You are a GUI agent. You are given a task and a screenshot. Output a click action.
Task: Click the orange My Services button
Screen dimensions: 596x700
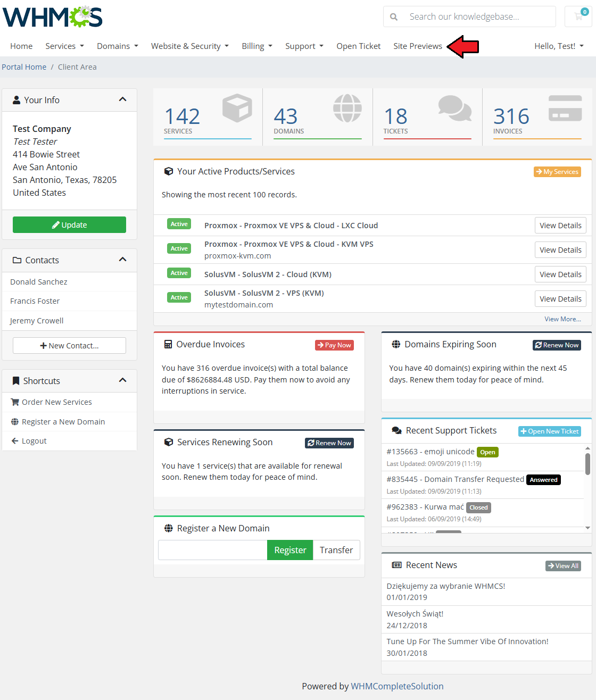click(x=557, y=172)
